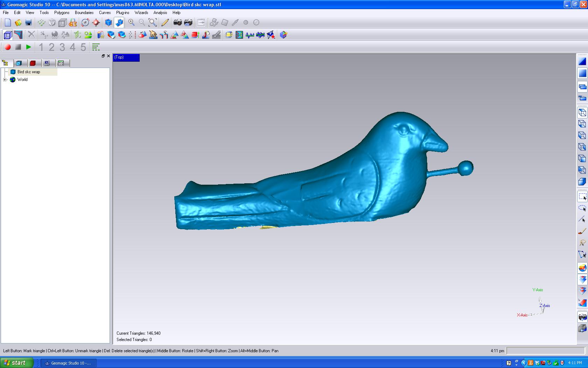Click the Zoom In magnifier icon
Image resolution: width=588 pixels, height=368 pixels.
[132, 22]
